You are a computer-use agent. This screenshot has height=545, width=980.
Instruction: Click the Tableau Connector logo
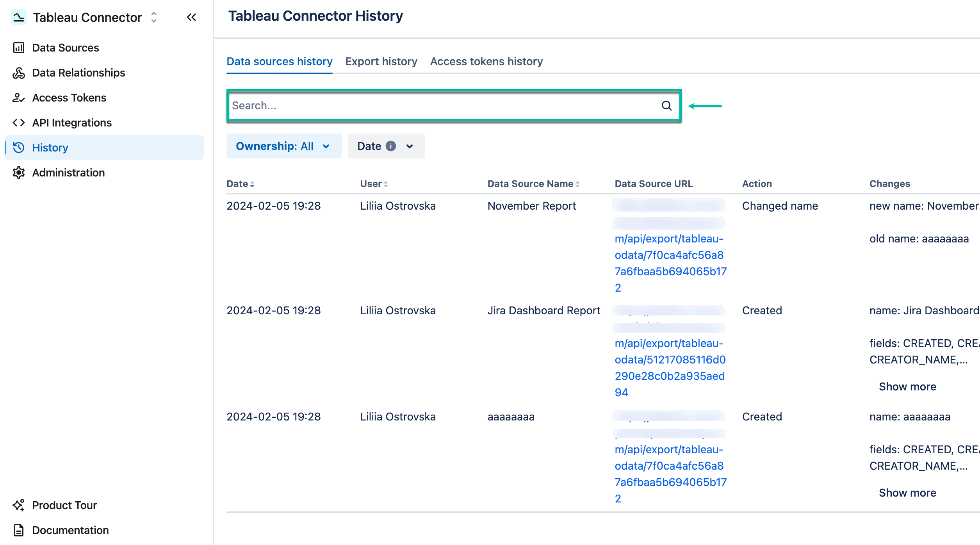pos(18,17)
